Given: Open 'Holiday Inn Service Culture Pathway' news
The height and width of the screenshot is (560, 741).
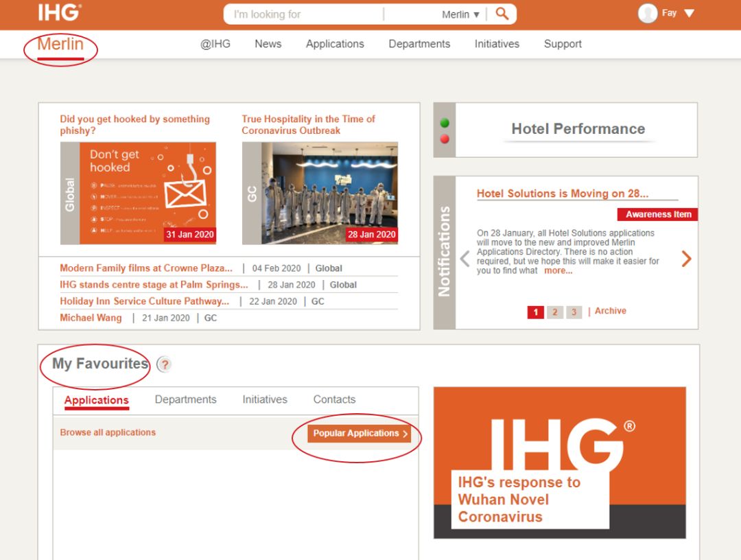Looking at the screenshot, I should coord(144,301).
